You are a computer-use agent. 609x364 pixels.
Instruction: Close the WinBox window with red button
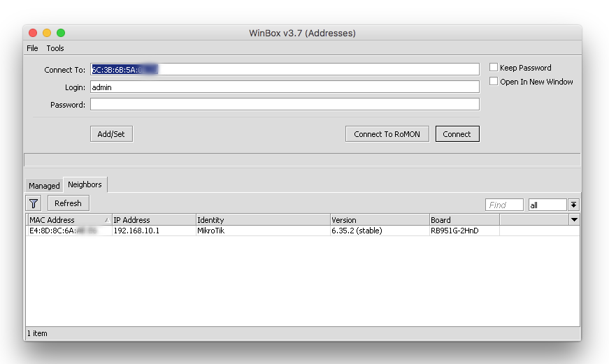33,33
